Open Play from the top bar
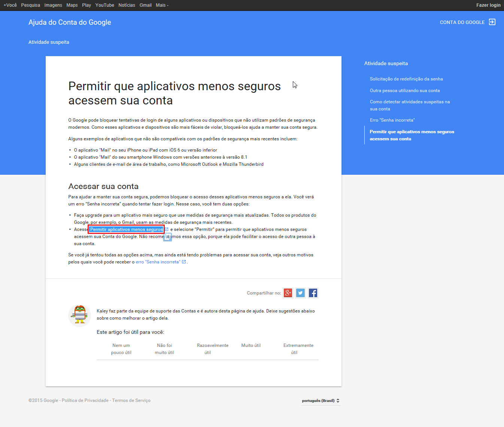The height and width of the screenshot is (427, 504). (86, 5)
